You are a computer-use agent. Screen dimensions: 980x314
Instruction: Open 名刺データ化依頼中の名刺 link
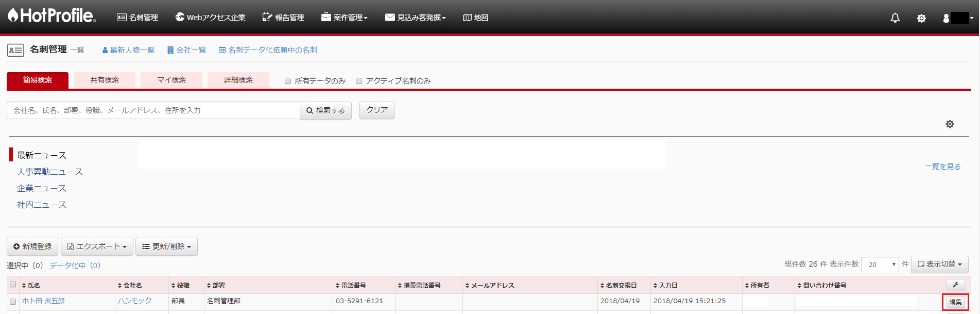[x=268, y=50]
